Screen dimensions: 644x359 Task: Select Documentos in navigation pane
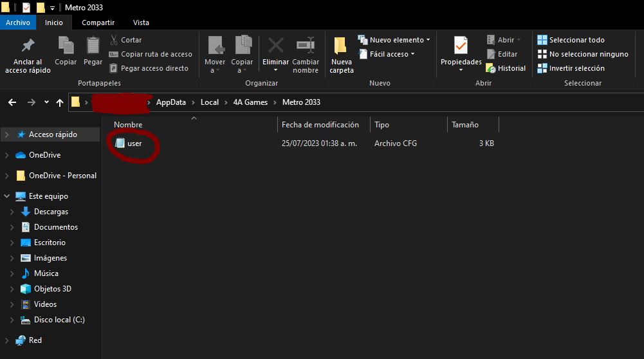coord(56,226)
